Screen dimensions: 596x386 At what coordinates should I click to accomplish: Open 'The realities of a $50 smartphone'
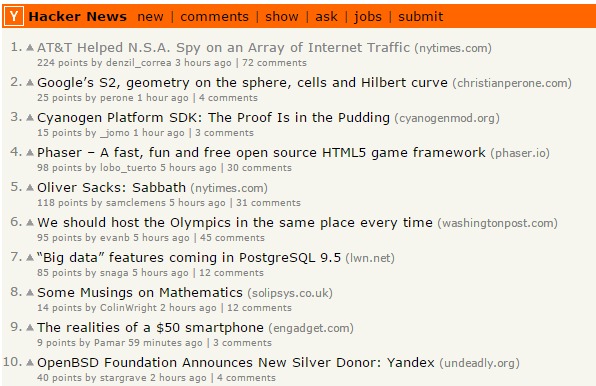pos(151,327)
